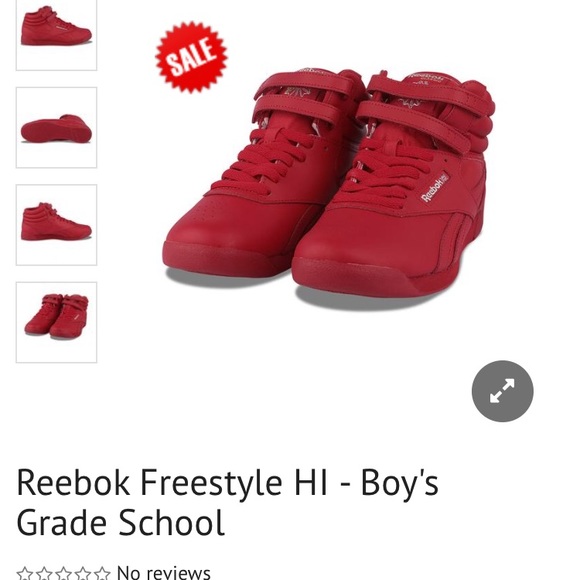This screenshot has height=580, width=580.
Task: Tap the white Reebok side label on the shoe
Action: click(x=435, y=187)
